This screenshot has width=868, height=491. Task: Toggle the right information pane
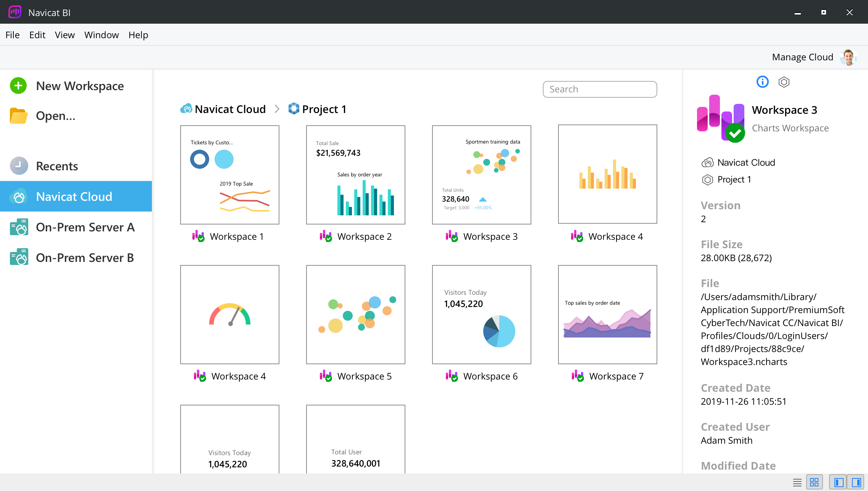tap(856, 482)
